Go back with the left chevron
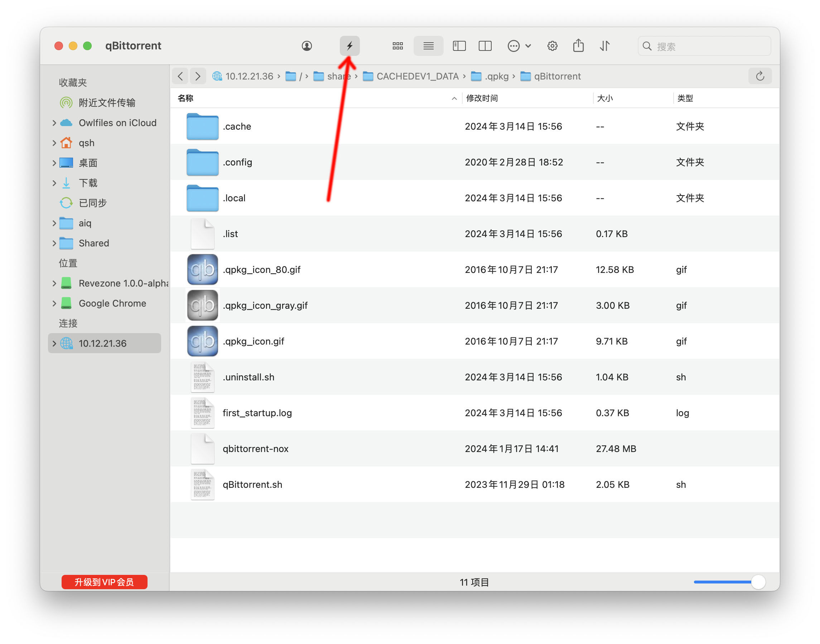This screenshot has height=644, width=820. 180,76
